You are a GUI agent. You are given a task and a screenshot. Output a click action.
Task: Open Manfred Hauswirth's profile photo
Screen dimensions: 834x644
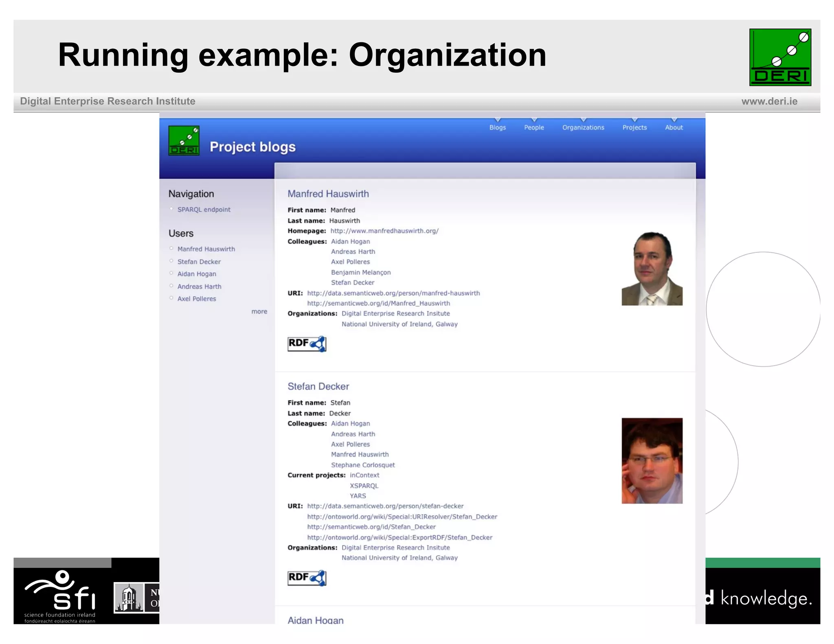652,268
